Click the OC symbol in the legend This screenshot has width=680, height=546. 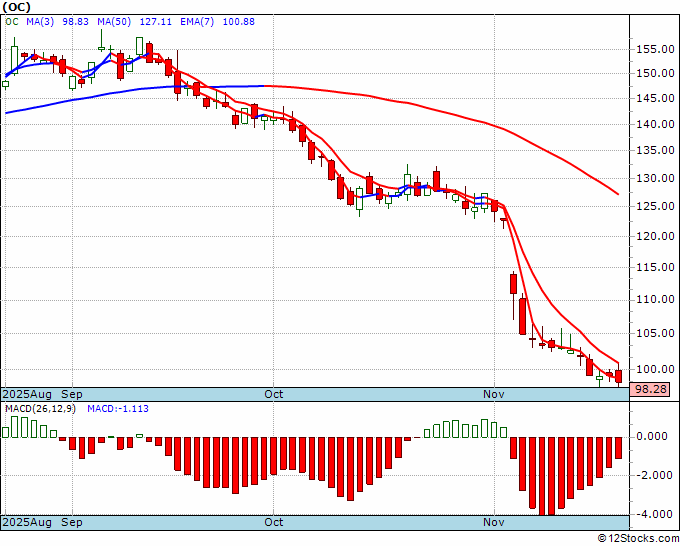12,22
